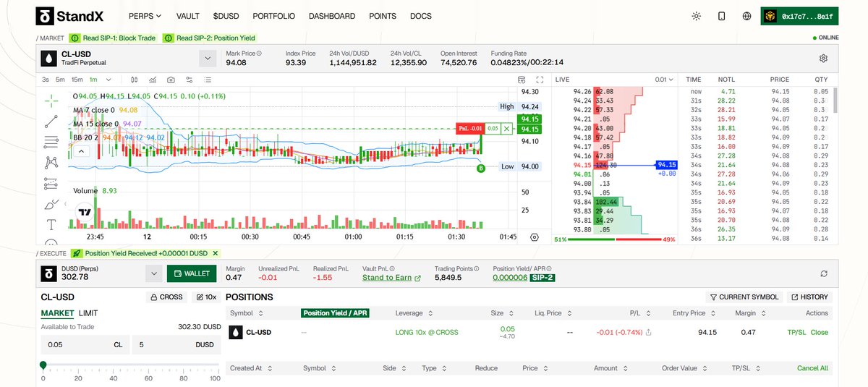
Task: Click the WALLET button
Action: coord(192,273)
